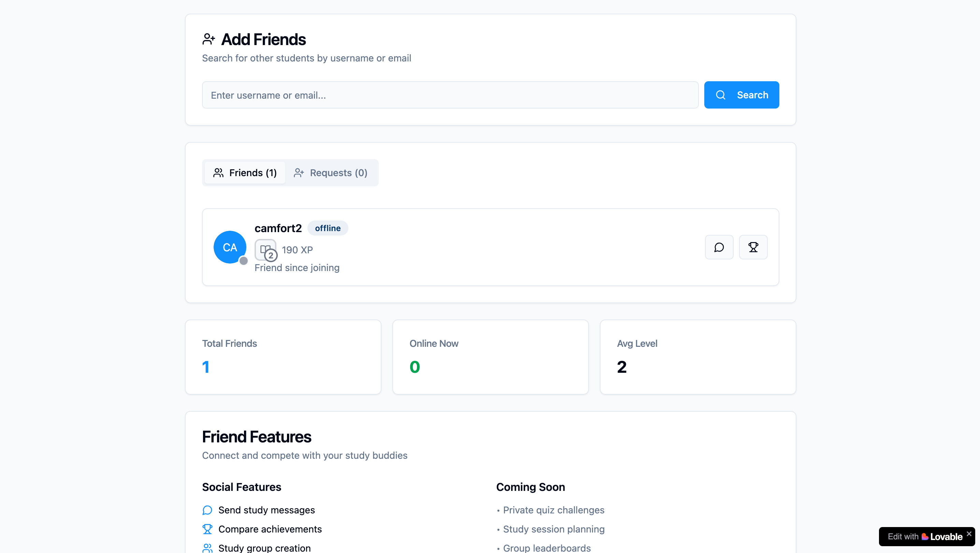Viewport: 980px width, 553px height.
Task: Compare achievements with camfort2 trophy icon
Action: coord(753,247)
